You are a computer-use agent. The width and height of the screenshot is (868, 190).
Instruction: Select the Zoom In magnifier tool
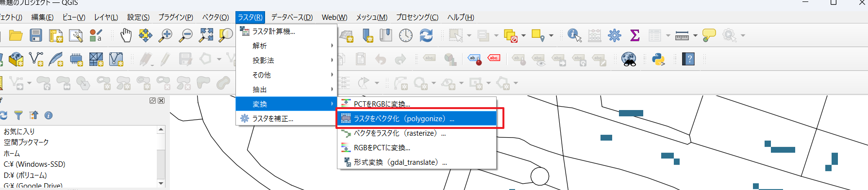pyautogui.click(x=166, y=35)
